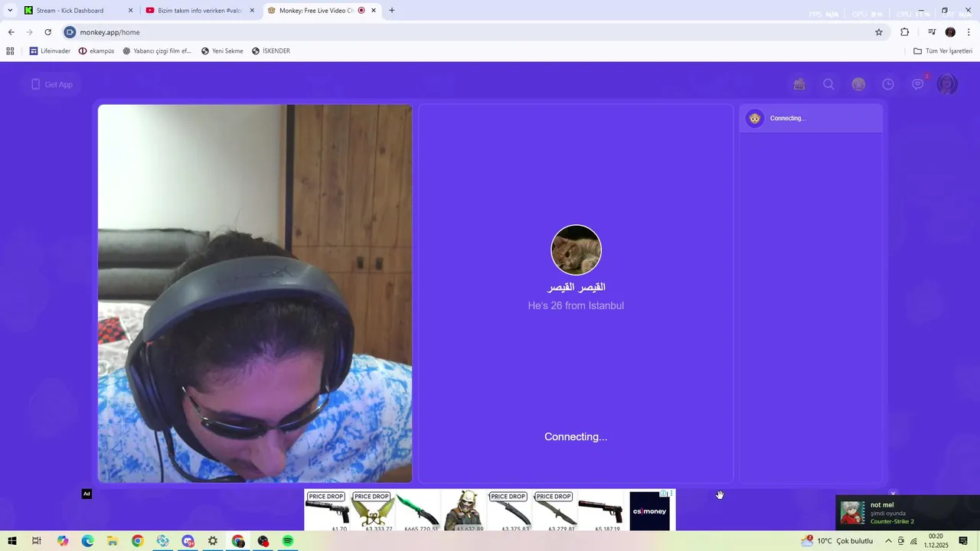This screenshot has height=551, width=980.
Task: Open the Yabancı çizgi film bookmark
Action: point(157,51)
